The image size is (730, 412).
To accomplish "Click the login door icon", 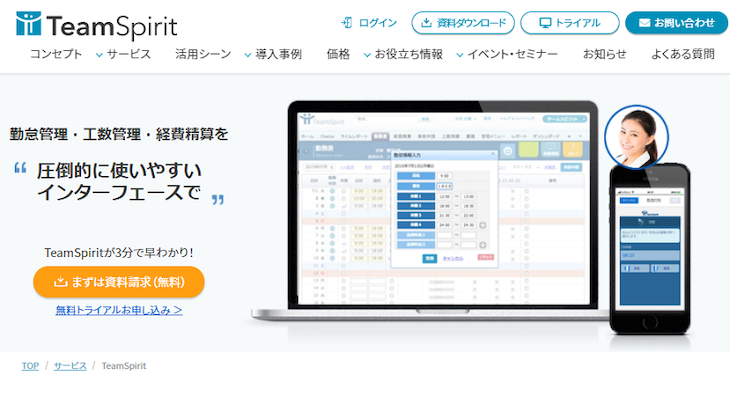I will click(x=346, y=23).
